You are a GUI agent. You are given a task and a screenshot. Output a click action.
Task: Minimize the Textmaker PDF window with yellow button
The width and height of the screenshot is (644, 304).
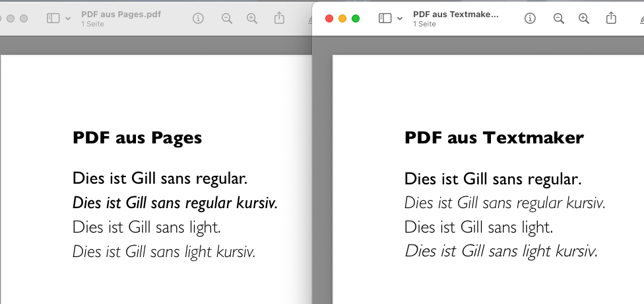tap(342, 19)
